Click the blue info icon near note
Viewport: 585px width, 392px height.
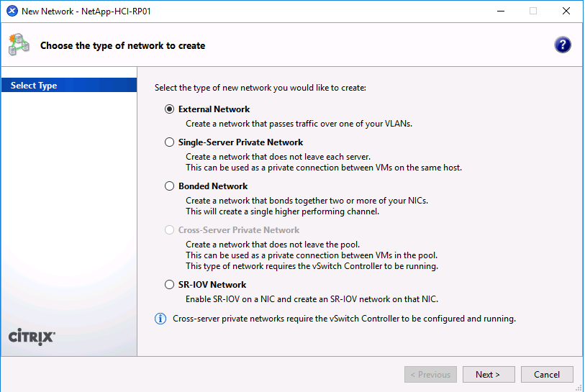(161, 319)
